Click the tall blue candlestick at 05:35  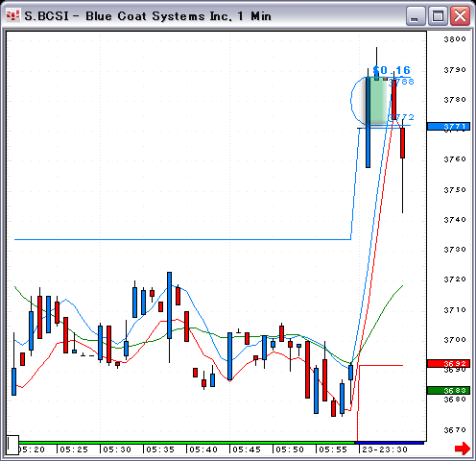(169, 305)
